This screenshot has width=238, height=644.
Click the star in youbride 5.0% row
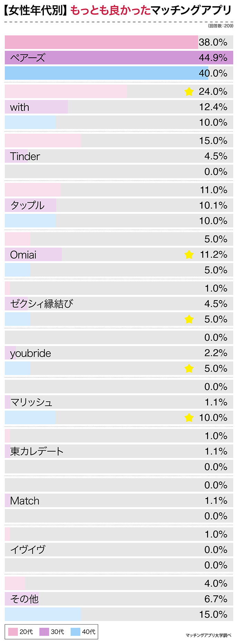click(x=189, y=368)
